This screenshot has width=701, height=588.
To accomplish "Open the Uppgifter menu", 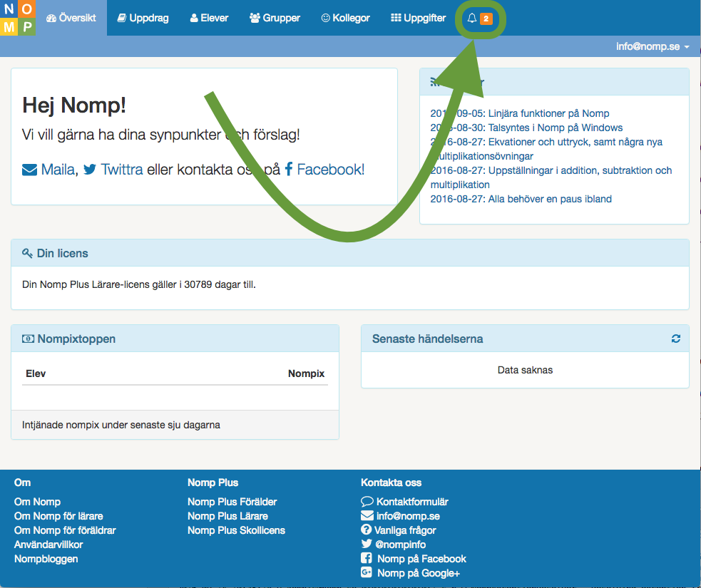I will [x=419, y=18].
